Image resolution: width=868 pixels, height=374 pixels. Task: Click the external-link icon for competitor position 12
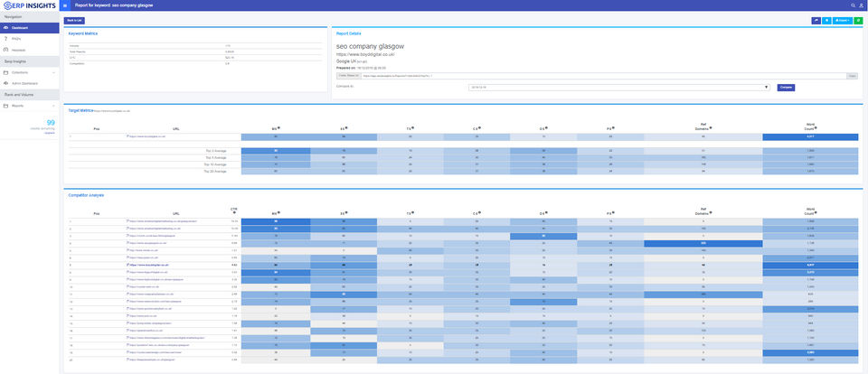pyautogui.click(x=127, y=301)
